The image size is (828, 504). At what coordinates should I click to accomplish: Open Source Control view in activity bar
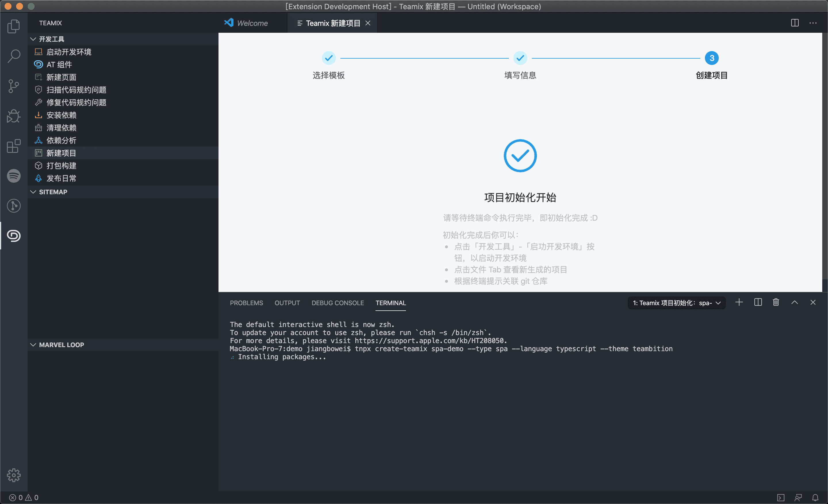click(14, 86)
